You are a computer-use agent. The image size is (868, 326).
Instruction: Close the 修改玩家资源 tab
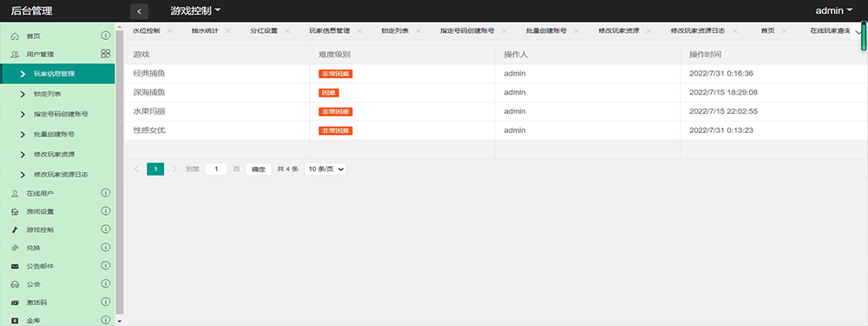(648, 31)
